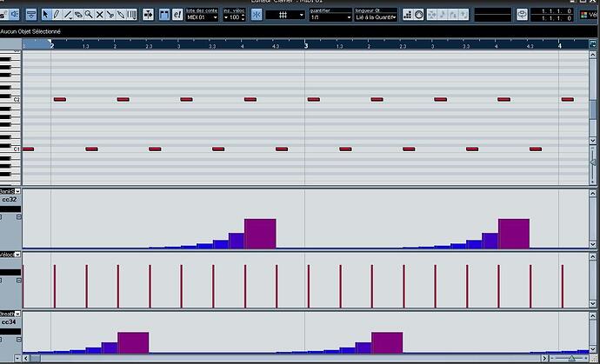This screenshot has height=364, width=600.
Task: Toggle the Snap button
Action: coord(257,15)
